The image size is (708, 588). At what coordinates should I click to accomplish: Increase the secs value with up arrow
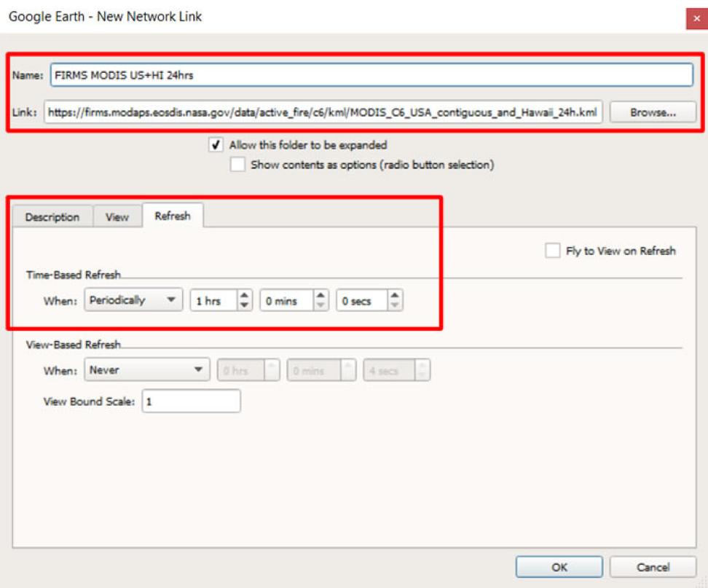tap(395, 295)
